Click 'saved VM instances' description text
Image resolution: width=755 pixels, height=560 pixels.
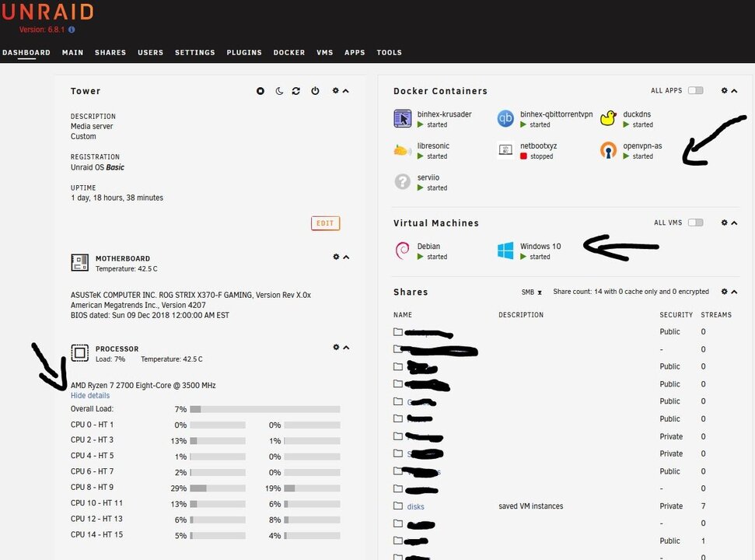[x=530, y=506]
